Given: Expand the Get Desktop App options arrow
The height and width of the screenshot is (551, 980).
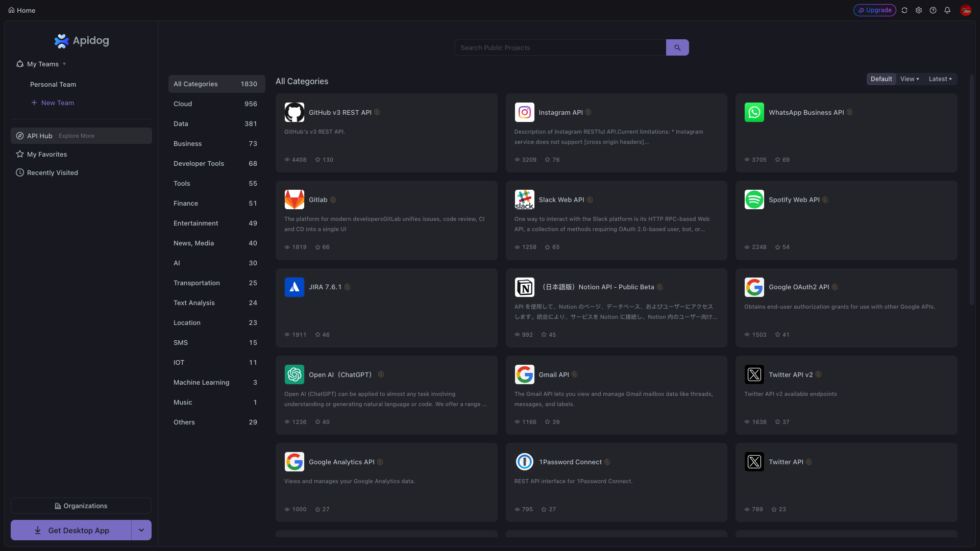Looking at the screenshot, I should tap(141, 530).
